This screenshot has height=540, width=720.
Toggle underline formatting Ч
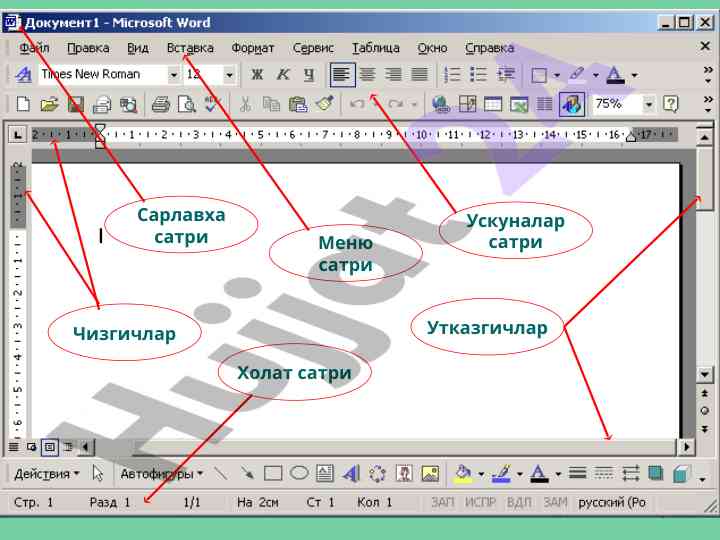click(309, 74)
